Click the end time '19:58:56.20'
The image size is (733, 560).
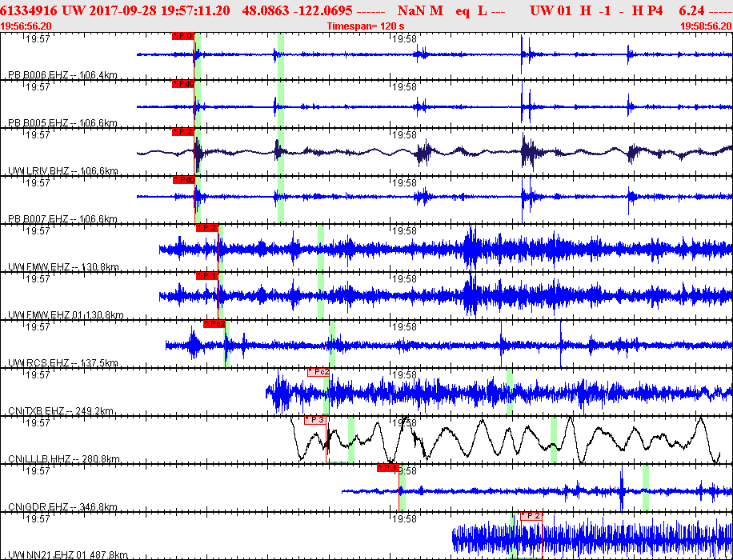706,26
